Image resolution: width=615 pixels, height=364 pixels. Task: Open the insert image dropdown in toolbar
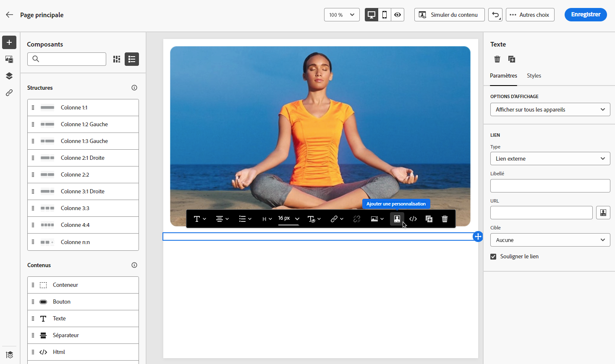click(x=377, y=219)
